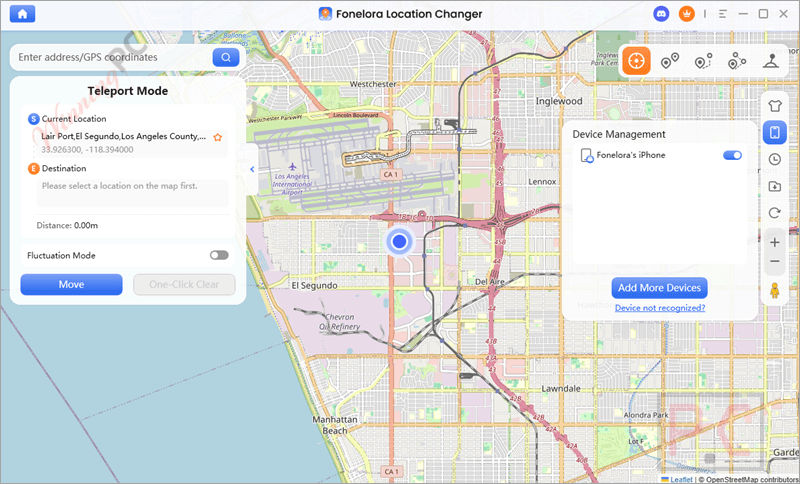Zoom out the map with minus
Viewport: 800px width, 484px height.
(774, 262)
